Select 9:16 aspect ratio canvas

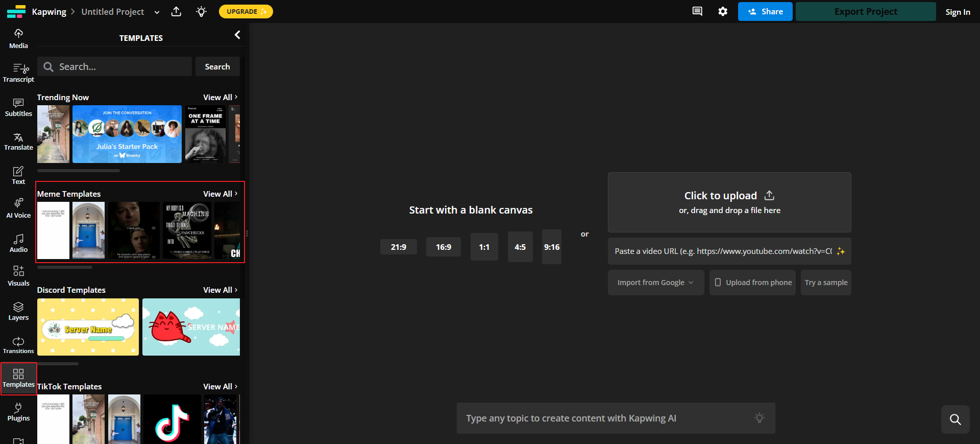pos(552,247)
